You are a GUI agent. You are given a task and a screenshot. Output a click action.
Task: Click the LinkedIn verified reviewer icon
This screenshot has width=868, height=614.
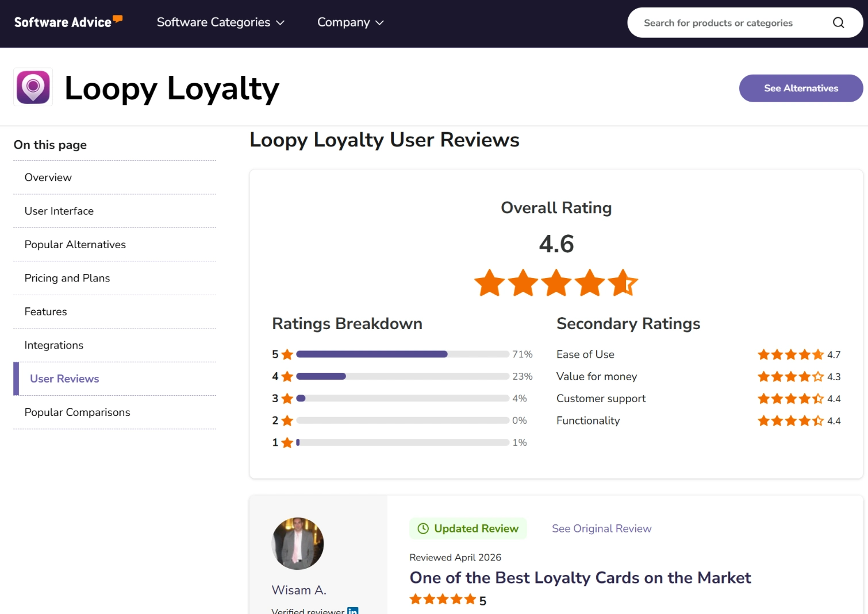click(353, 611)
